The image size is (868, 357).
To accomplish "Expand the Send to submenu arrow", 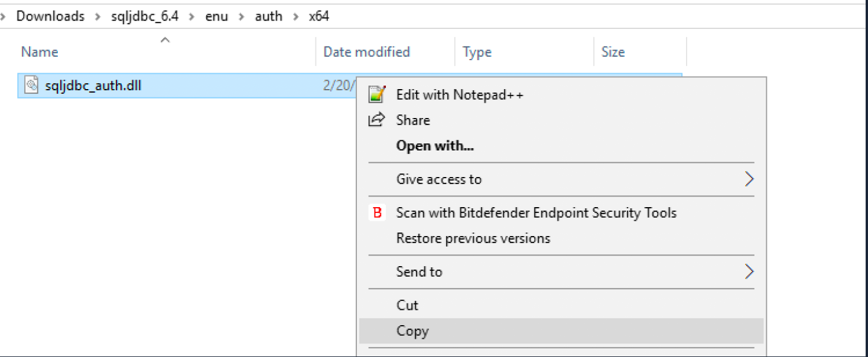I will point(749,271).
